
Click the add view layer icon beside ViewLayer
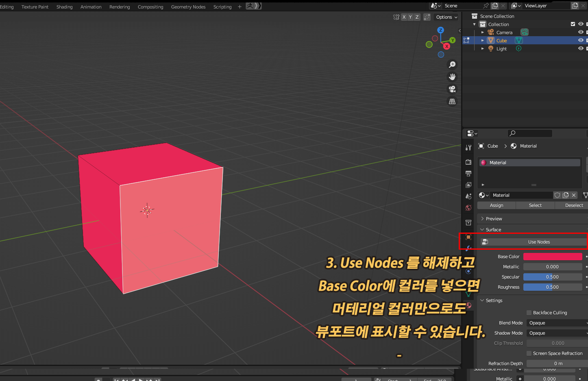[575, 6]
